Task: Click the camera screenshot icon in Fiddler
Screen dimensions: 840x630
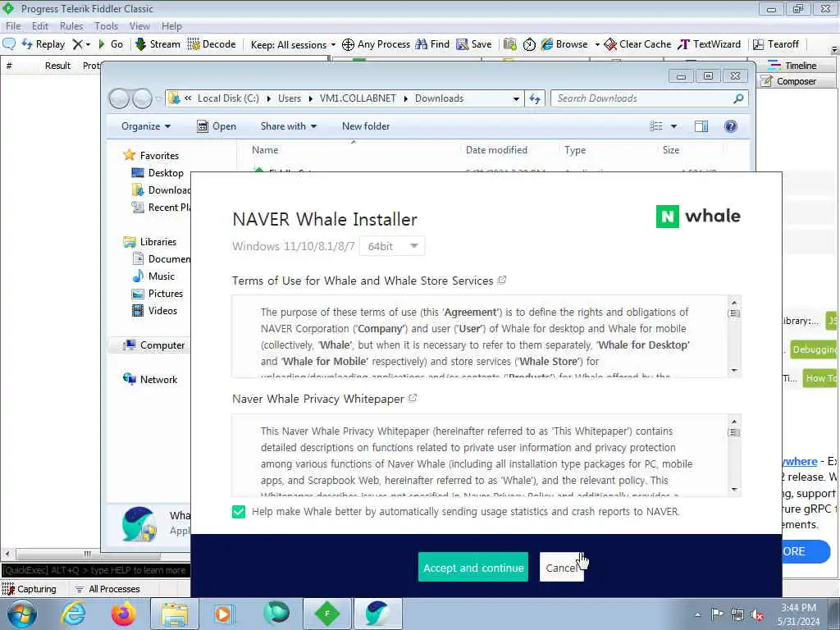Action: tap(510, 44)
